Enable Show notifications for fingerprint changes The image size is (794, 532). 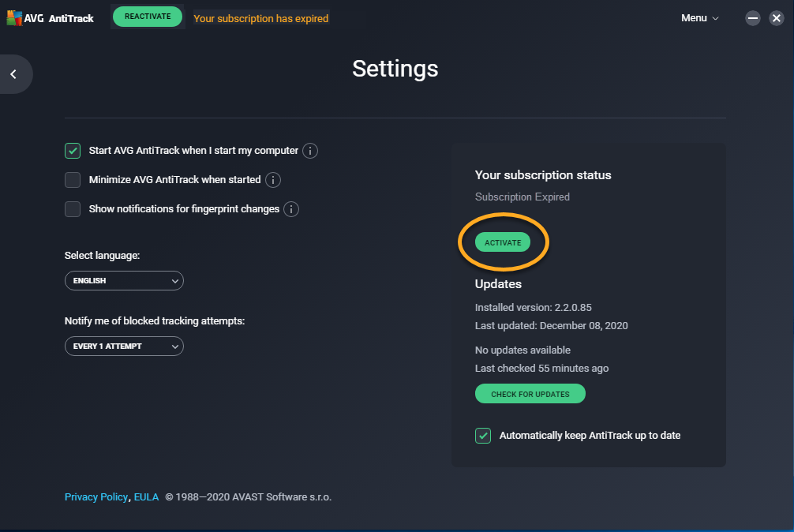pyautogui.click(x=73, y=209)
